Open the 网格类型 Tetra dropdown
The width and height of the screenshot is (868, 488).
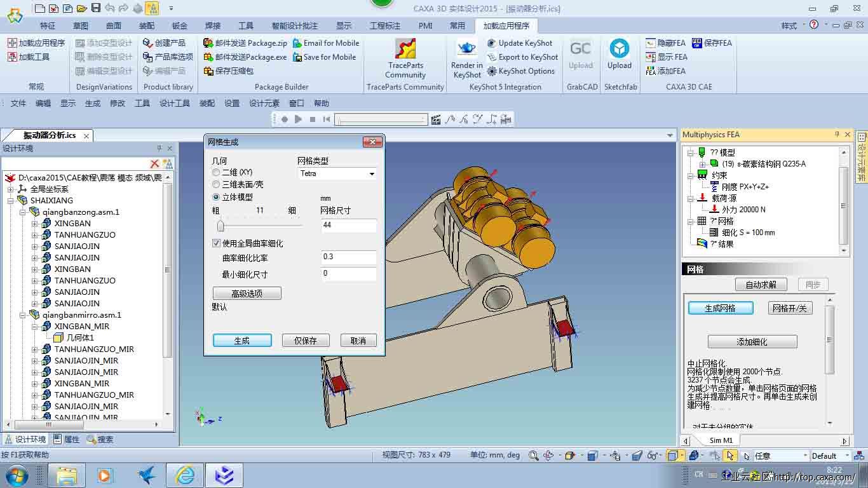coord(337,173)
